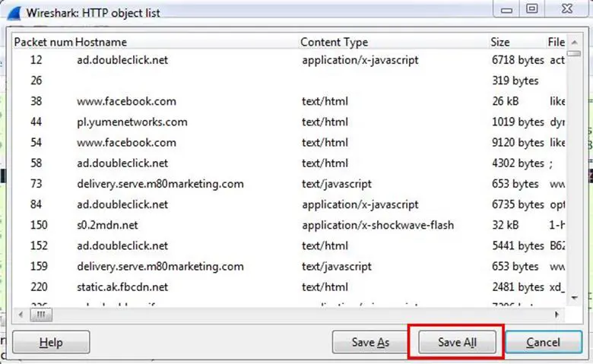Sort by Packet num column header

[43, 42]
